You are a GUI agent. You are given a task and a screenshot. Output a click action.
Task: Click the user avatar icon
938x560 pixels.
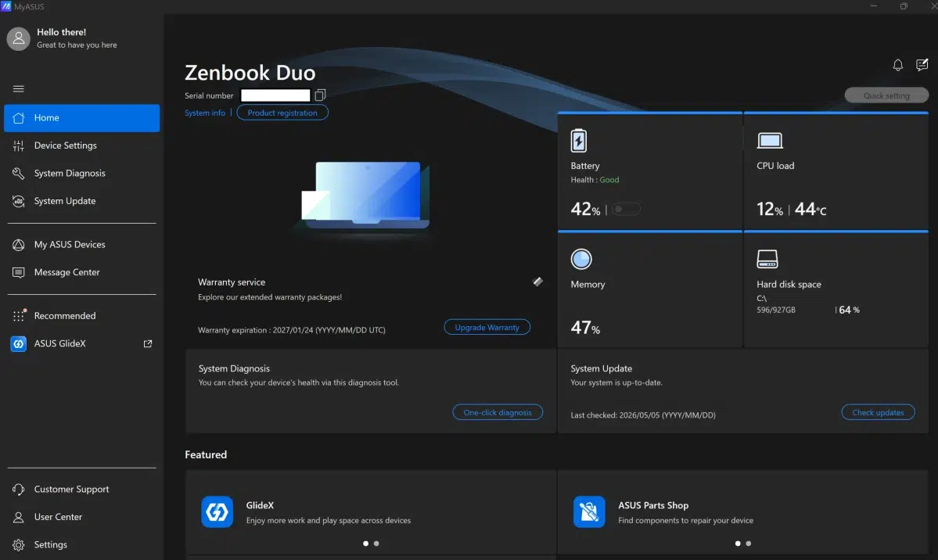(x=19, y=39)
